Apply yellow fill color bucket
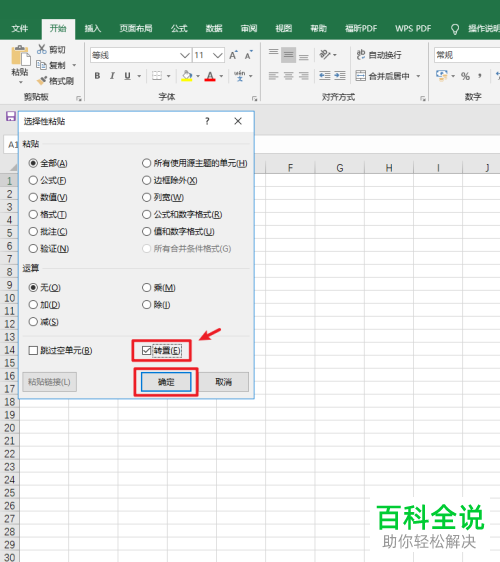 pyautogui.click(x=186, y=76)
